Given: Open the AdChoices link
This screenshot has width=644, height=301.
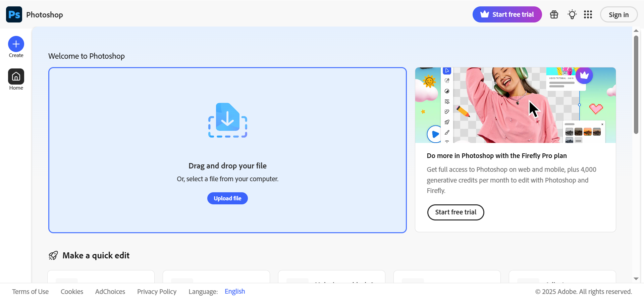Looking at the screenshot, I should click(110, 292).
